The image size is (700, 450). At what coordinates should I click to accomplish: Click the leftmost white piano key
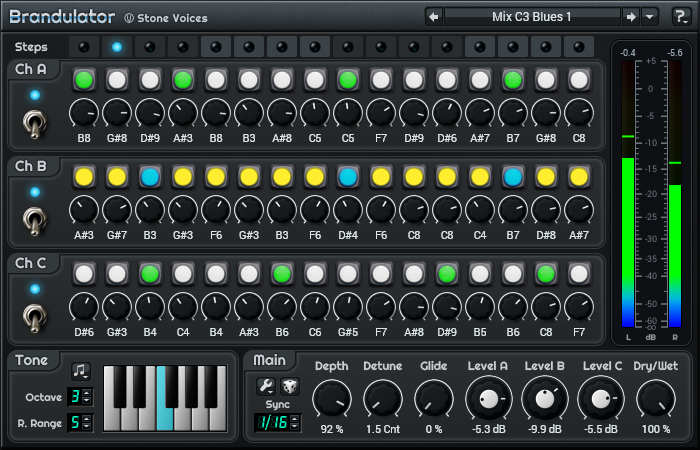click(111, 419)
